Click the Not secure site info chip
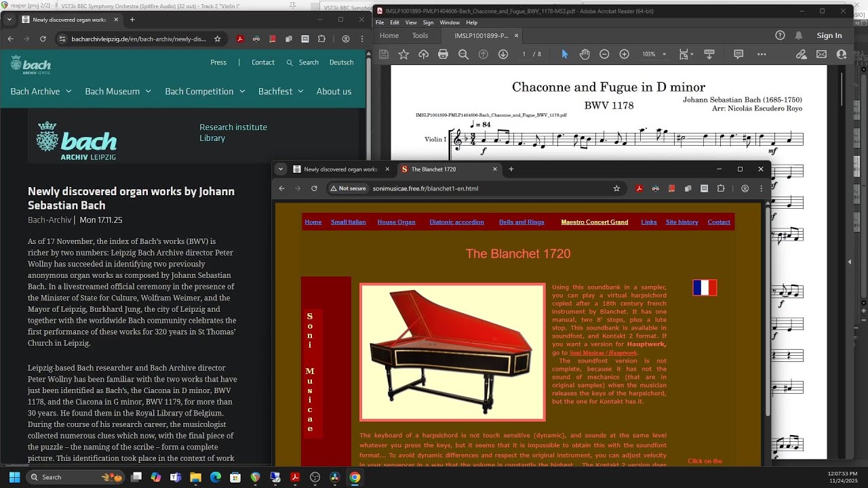This screenshot has height=488, width=868. click(x=348, y=188)
